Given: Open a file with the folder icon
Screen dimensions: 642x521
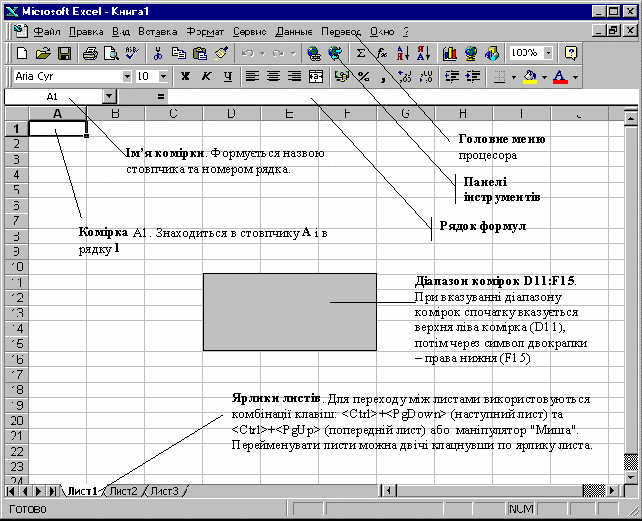Looking at the screenshot, I should pos(43,53).
